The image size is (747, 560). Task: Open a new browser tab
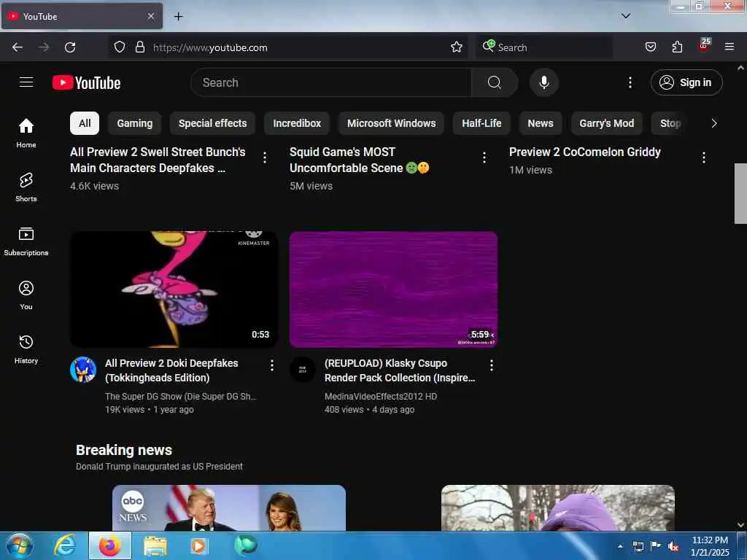pyautogui.click(x=178, y=17)
